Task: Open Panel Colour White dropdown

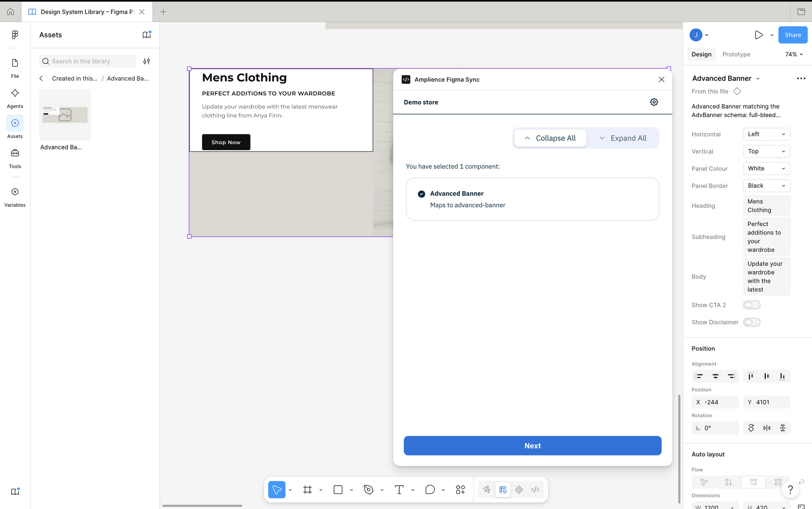Action: tap(767, 168)
